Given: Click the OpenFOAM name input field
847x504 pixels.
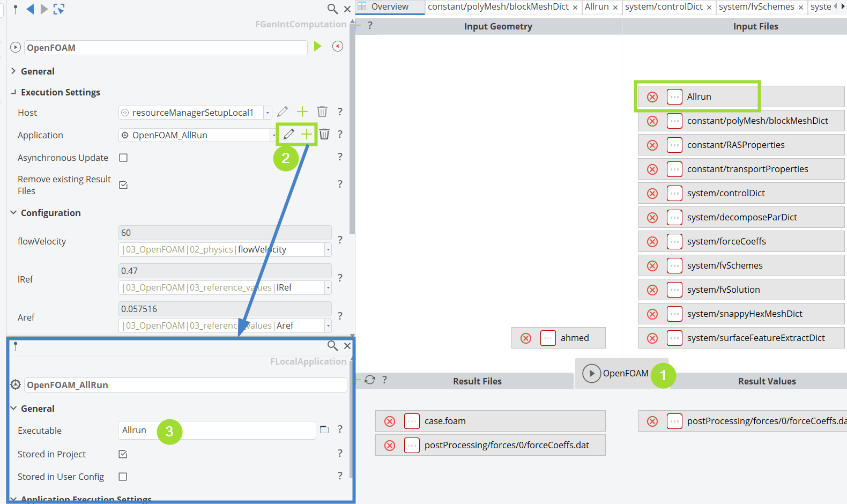Looking at the screenshot, I should pos(166,48).
